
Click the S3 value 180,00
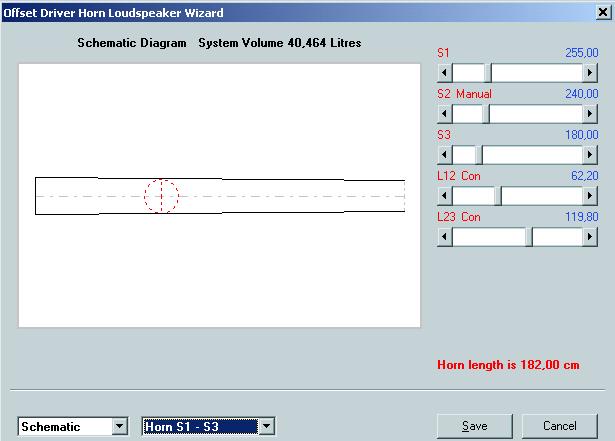pos(582,135)
